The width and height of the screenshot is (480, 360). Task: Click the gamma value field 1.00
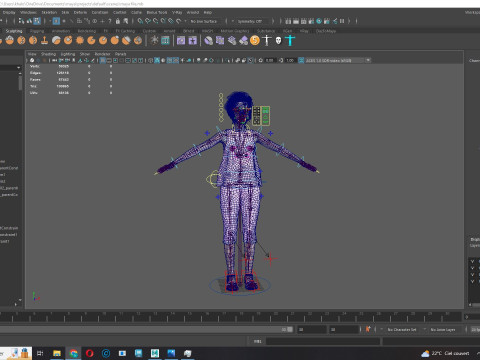tap(290, 60)
